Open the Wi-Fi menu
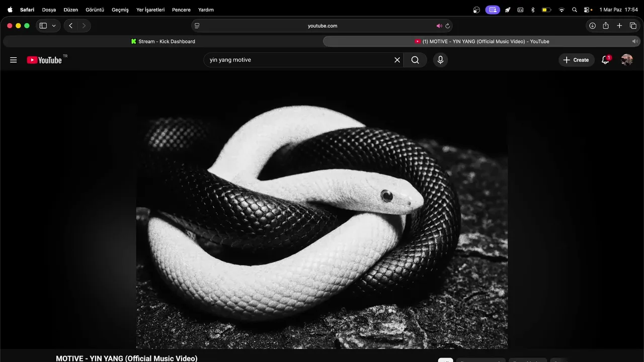This screenshot has width=644, height=362. point(561,10)
